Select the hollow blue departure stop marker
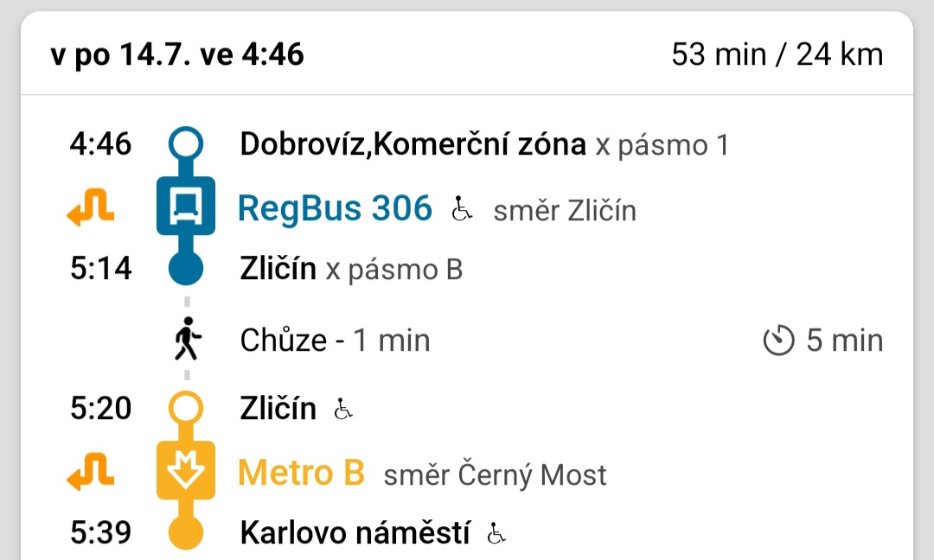 (x=186, y=143)
